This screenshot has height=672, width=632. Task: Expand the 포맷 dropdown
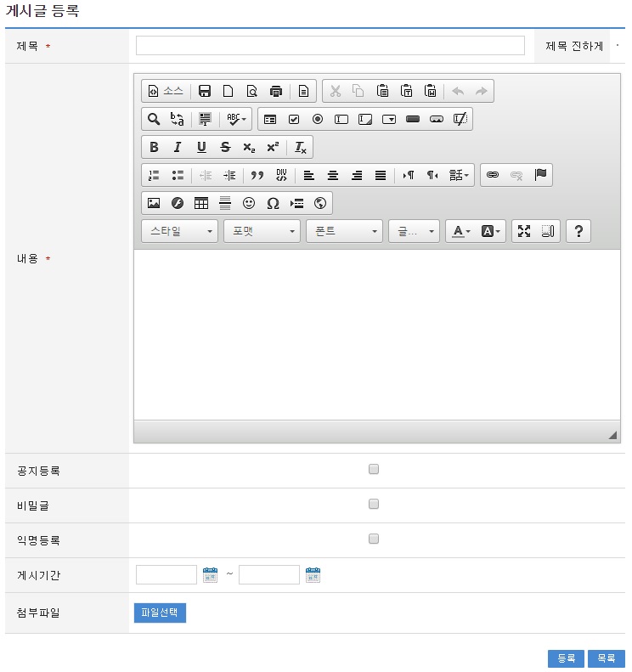click(262, 231)
